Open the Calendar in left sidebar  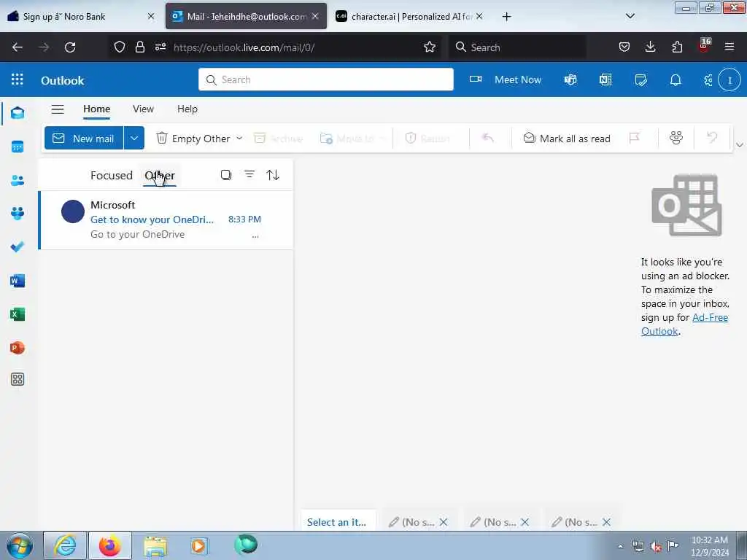point(18,147)
